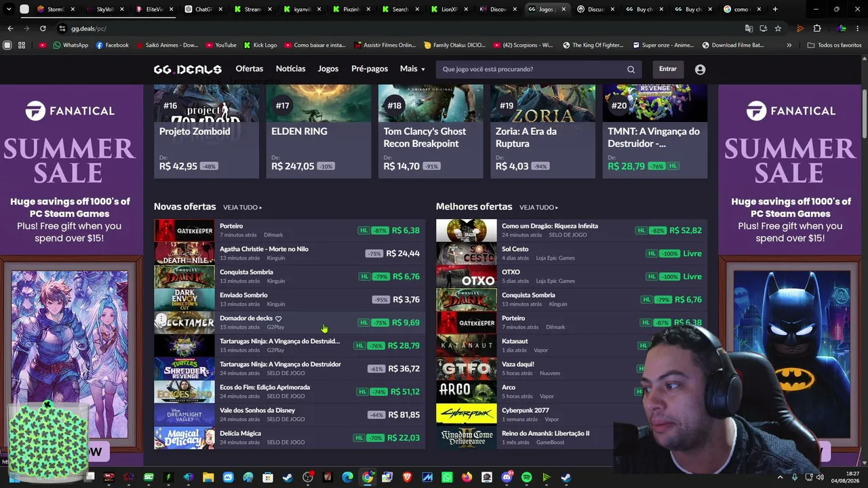868x488 pixels.
Task: Open the Delícia Mágica deal thumbnail
Action: [184, 438]
